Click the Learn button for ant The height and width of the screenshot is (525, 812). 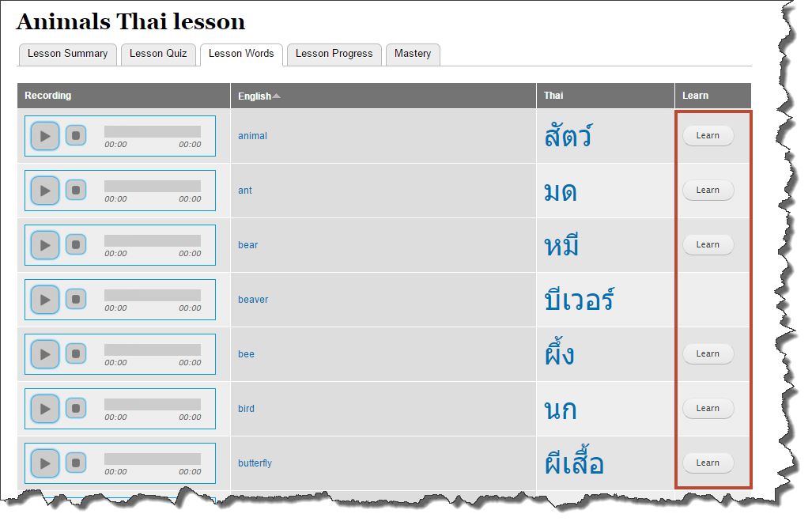[x=708, y=191]
